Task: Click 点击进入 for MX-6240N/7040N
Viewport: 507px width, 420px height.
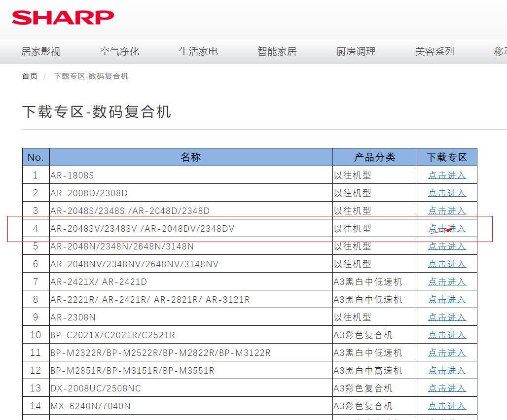Action: pyautogui.click(x=447, y=406)
